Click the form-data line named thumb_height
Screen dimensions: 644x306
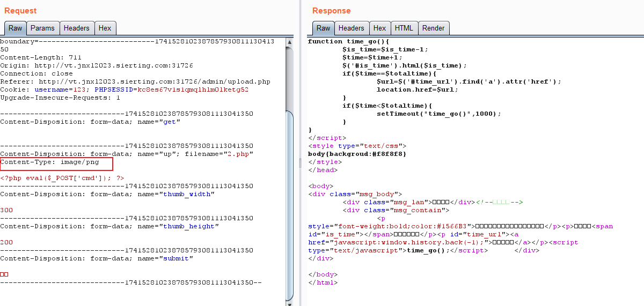(109, 226)
